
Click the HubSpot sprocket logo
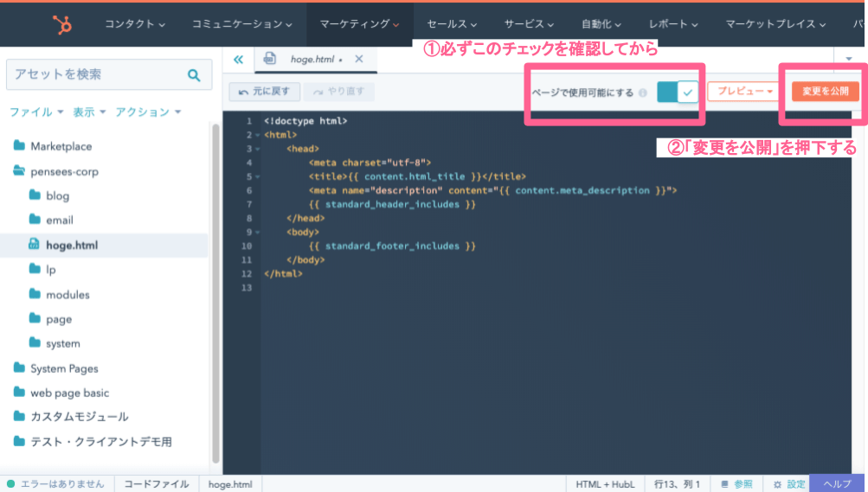pos(62,24)
